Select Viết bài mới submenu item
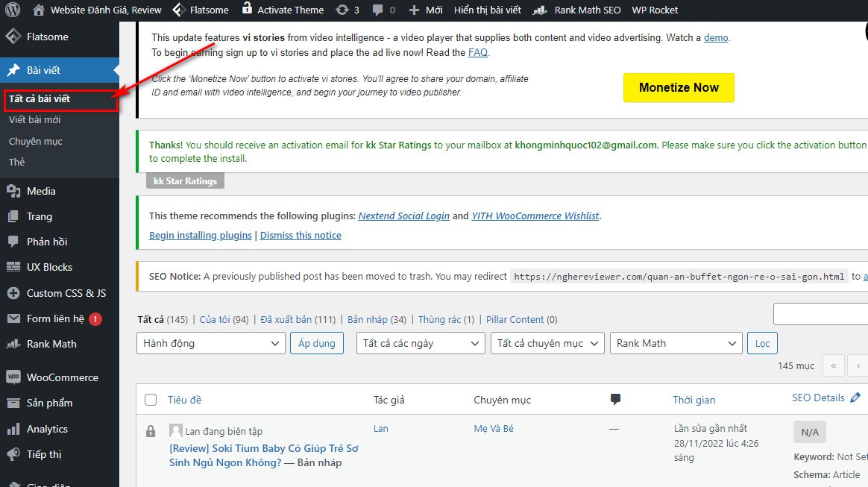Screen dimensions: 868x487 click(x=35, y=120)
